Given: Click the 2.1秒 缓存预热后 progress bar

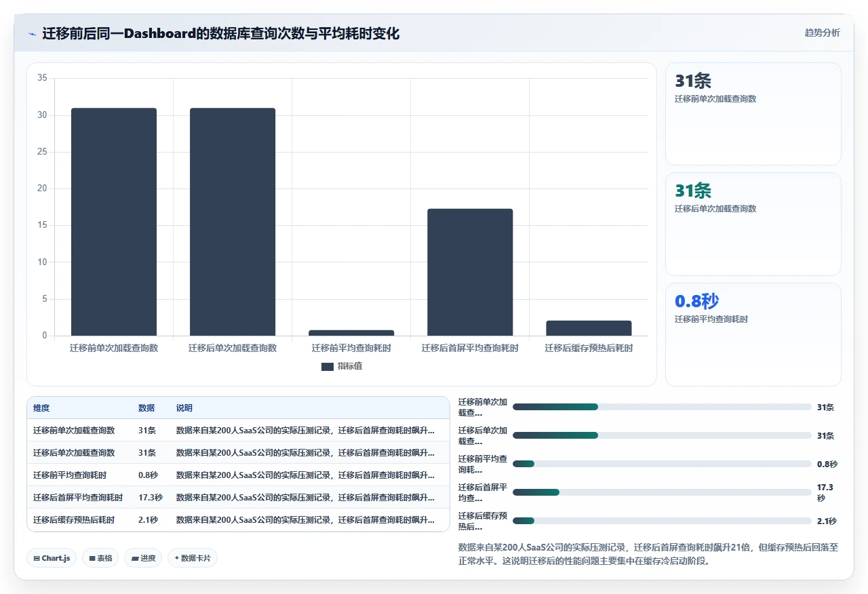Looking at the screenshot, I should click(x=662, y=521).
